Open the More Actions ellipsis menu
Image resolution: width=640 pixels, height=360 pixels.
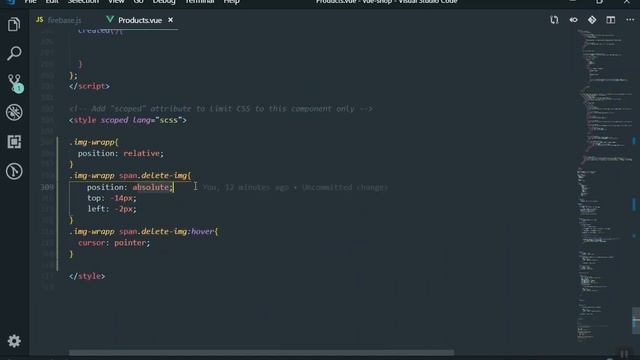(630, 20)
